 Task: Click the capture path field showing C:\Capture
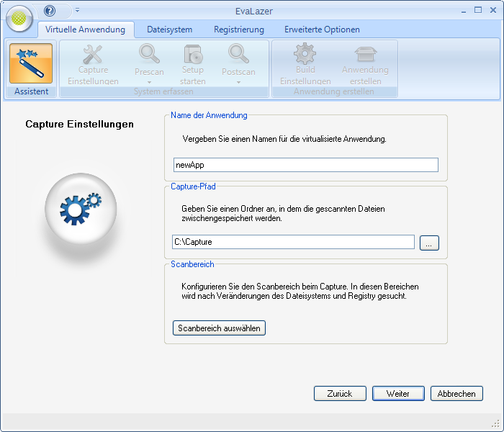click(x=292, y=242)
